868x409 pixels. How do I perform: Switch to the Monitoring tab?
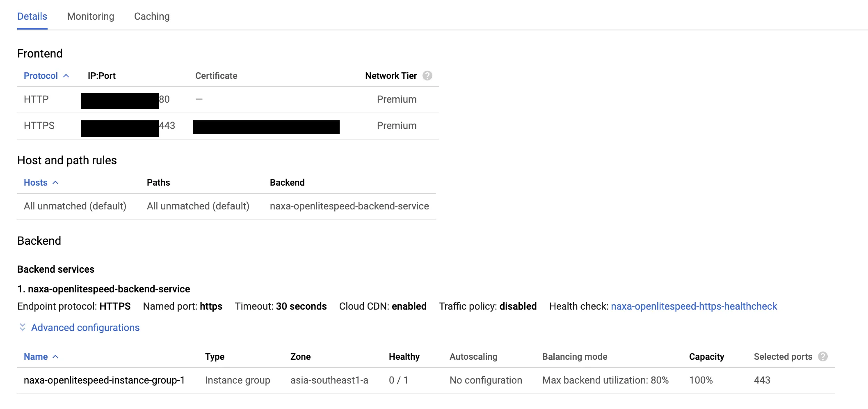tap(91, 16)
